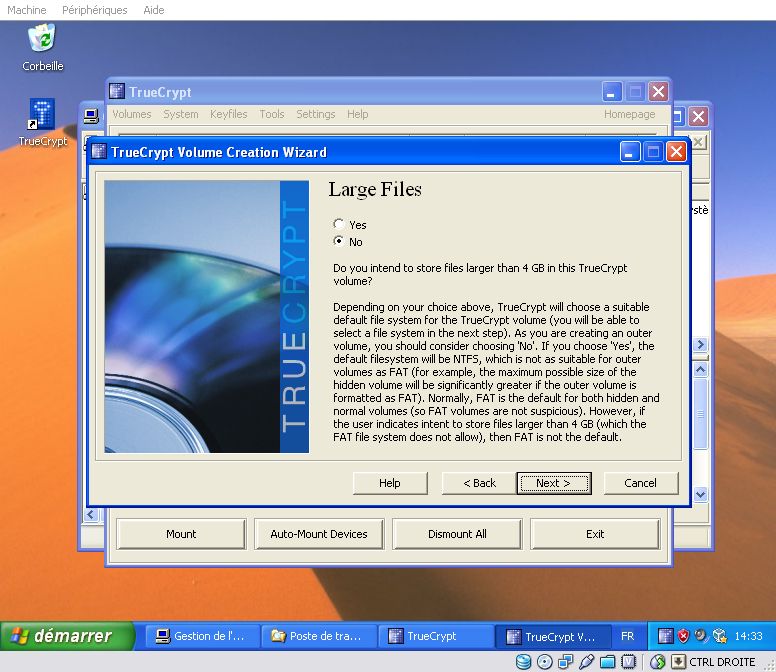Minimize the TrueCrypt main window
776x672 pixels.
pyautogui.click(x=612, y=92)
